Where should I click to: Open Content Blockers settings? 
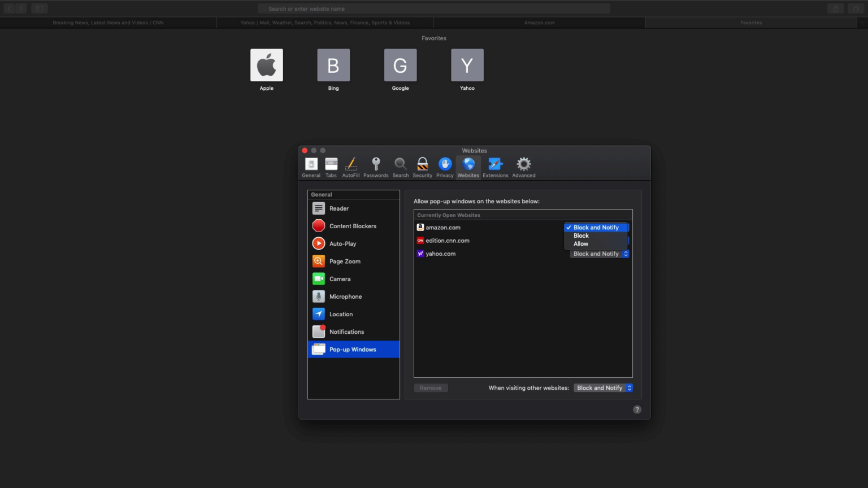coord(353,226)
